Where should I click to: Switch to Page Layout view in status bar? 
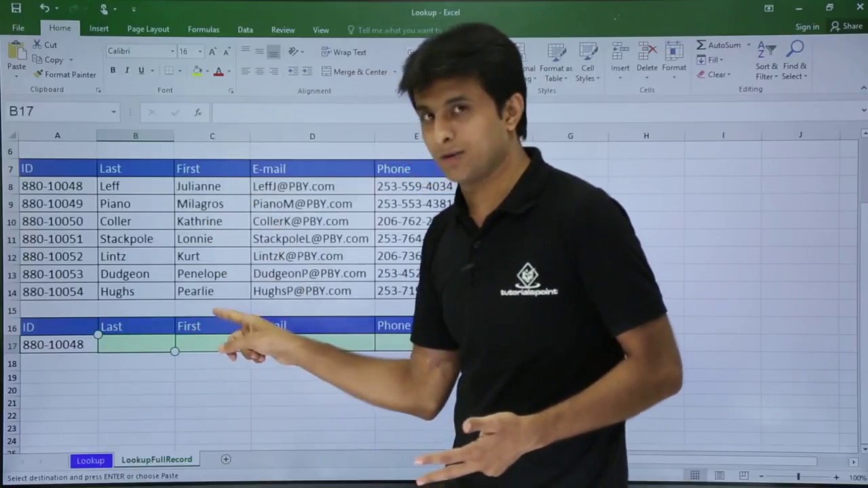tap(719, 475)
